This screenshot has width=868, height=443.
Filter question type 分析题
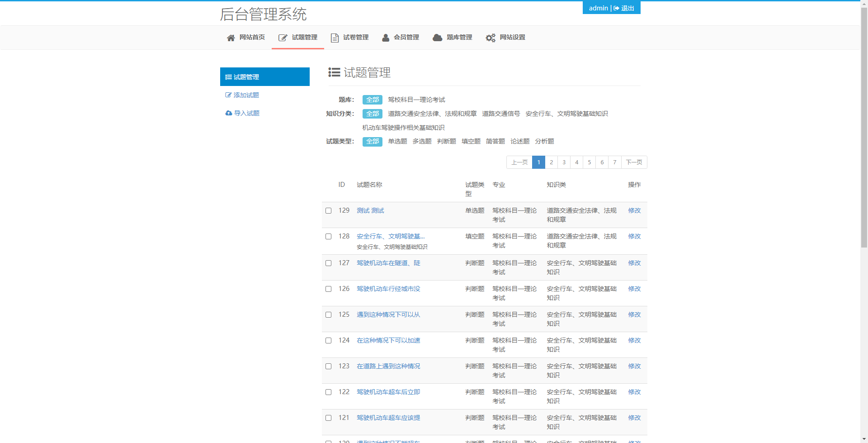tap(544, 141)
